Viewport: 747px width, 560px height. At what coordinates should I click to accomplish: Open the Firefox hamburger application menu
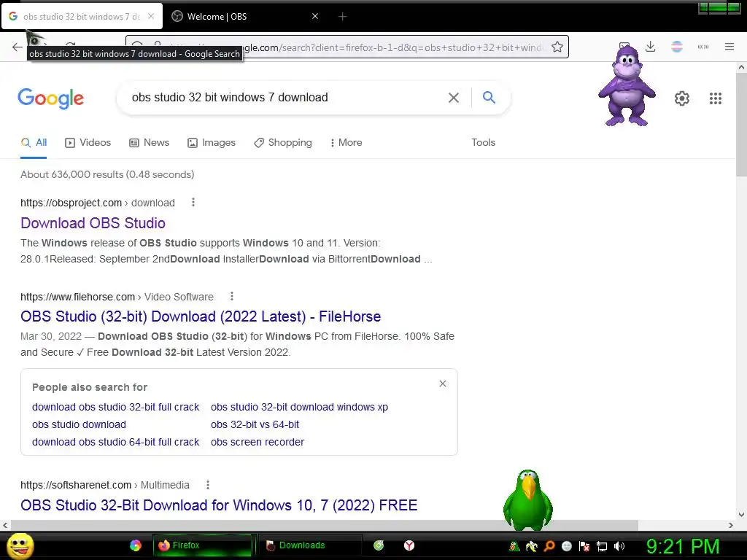(729, 47)
